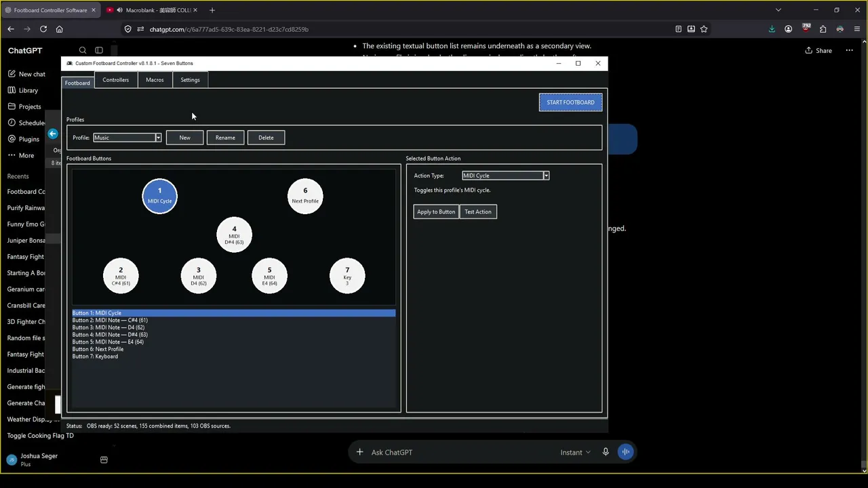Click the Rename profile button
This screenshot has width=868, height=488.
225,138
